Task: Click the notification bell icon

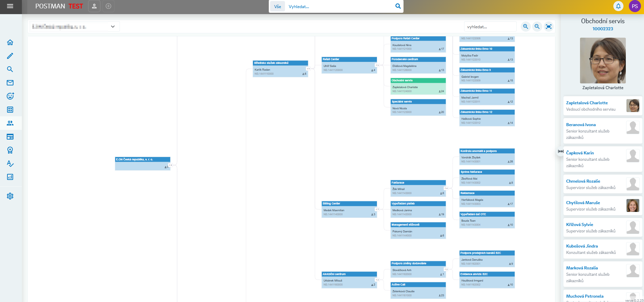Action: pos(618,6)
